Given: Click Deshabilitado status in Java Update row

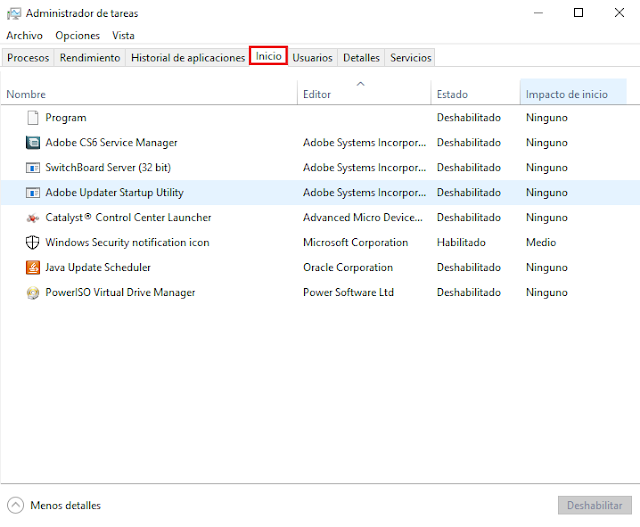Looking at the screenshot, I should [x=469, y=267].
